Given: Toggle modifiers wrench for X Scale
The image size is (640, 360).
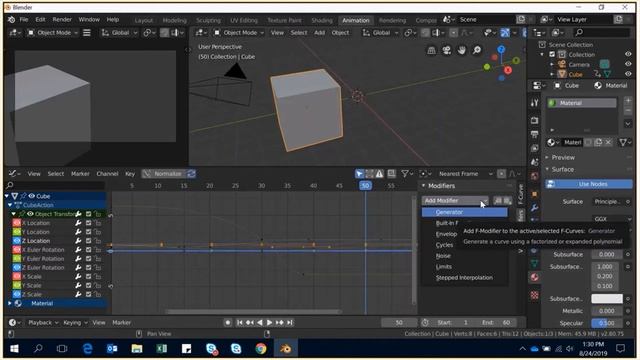Looking at the screenshot, I should tap(78, 276).
